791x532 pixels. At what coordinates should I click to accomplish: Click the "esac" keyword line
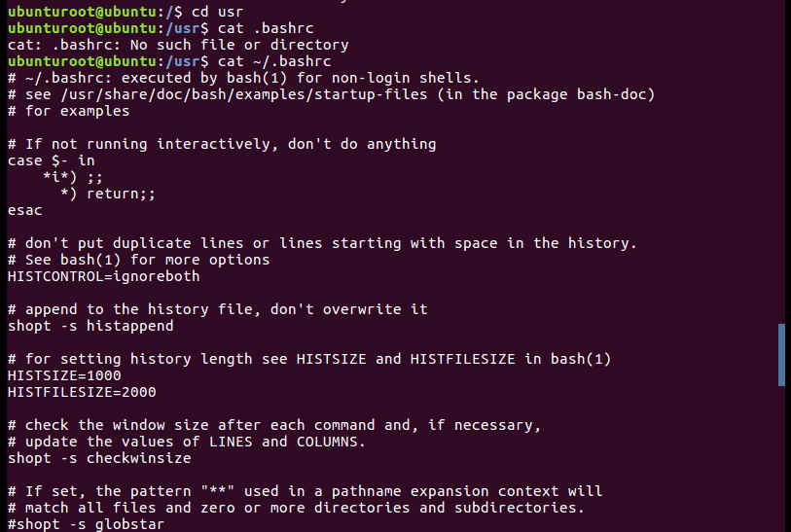tap(24, 210)
